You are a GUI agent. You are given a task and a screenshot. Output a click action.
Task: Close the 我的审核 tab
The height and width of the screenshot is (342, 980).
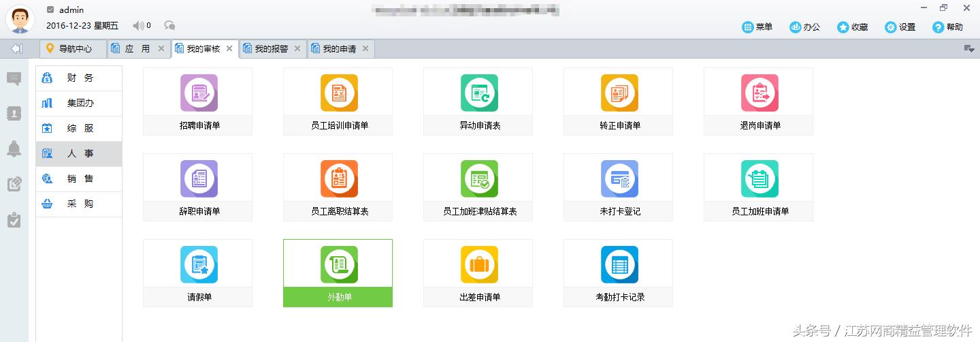click(x=229, y=48)
